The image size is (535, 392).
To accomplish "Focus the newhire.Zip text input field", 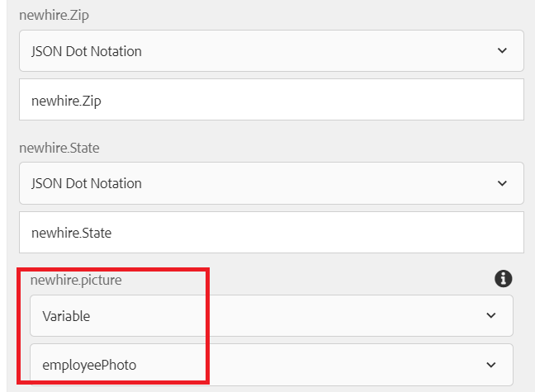I will click(x=272, y=100).
